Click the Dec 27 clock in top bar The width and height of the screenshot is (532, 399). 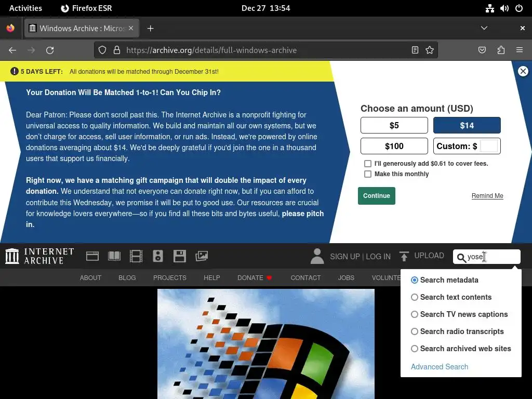coord(265,8)
